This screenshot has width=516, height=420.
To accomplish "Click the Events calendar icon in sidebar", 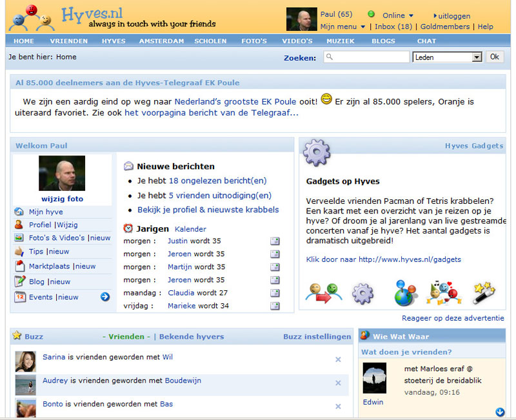I will tap(19, 297).
